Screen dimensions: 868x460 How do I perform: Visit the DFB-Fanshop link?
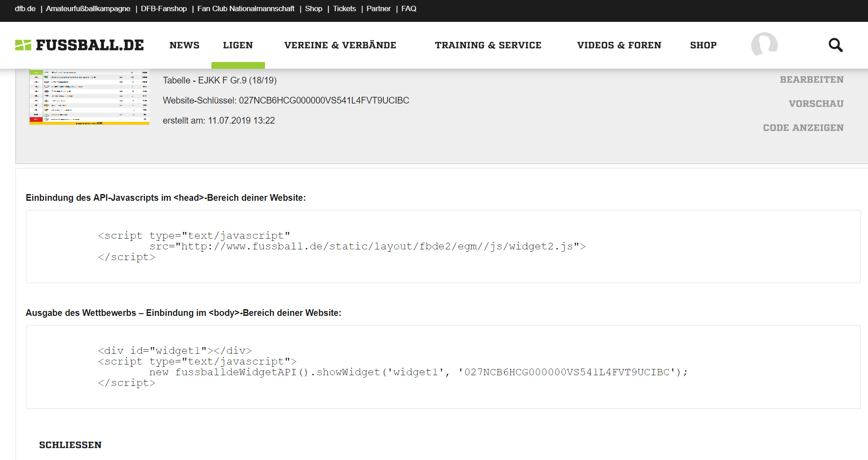click(x=164, y=8)
